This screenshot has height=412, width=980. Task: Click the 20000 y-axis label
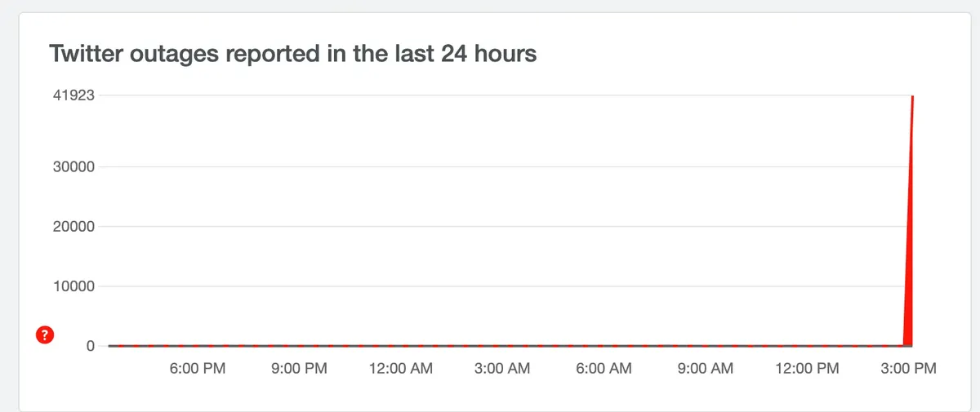click(x=74, y=227)
